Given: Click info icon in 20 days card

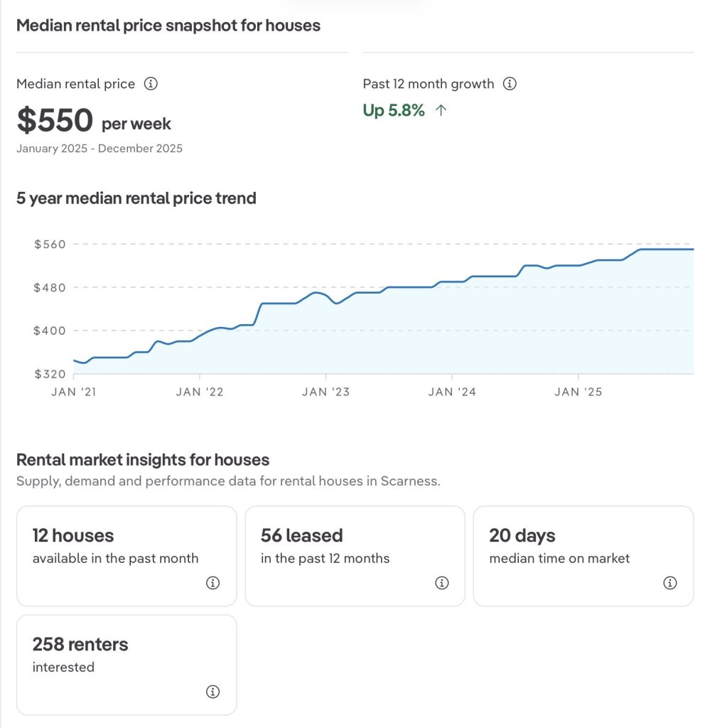Looking at the screenshot, I should [669, 583].
